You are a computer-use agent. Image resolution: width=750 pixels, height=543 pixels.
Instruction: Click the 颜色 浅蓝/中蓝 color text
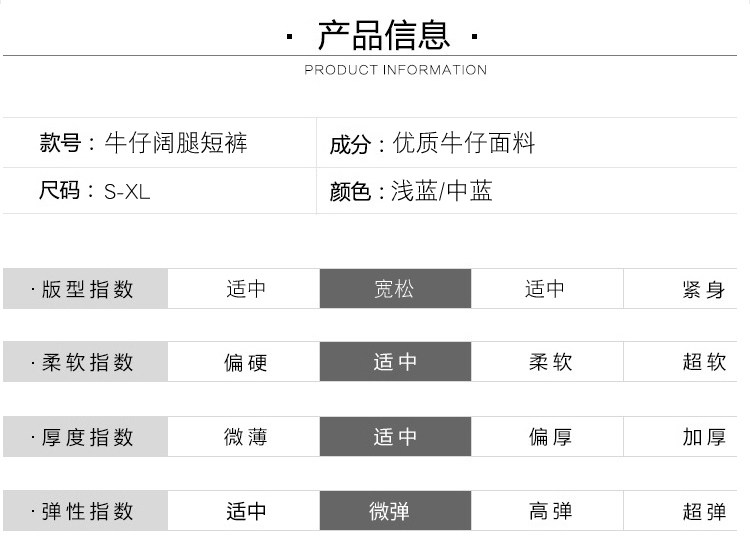coord(410,191)
